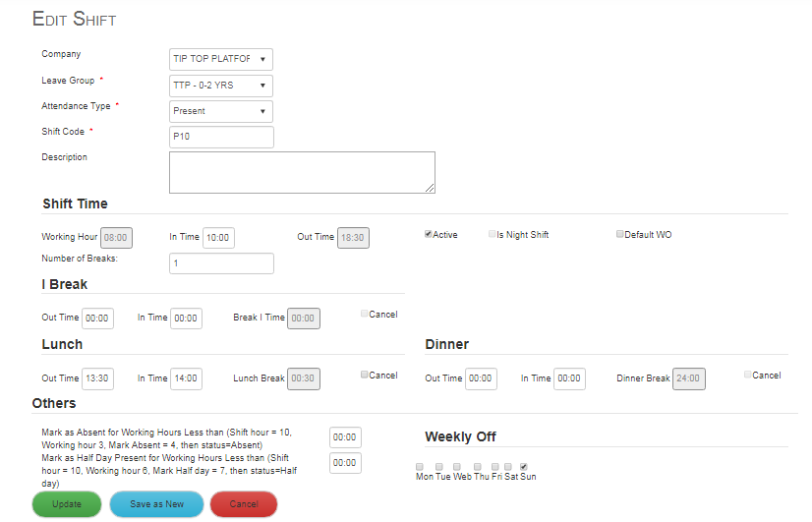812x522 pixels.
Task: Click the Dinner In Time field
Action: (569, 378)
